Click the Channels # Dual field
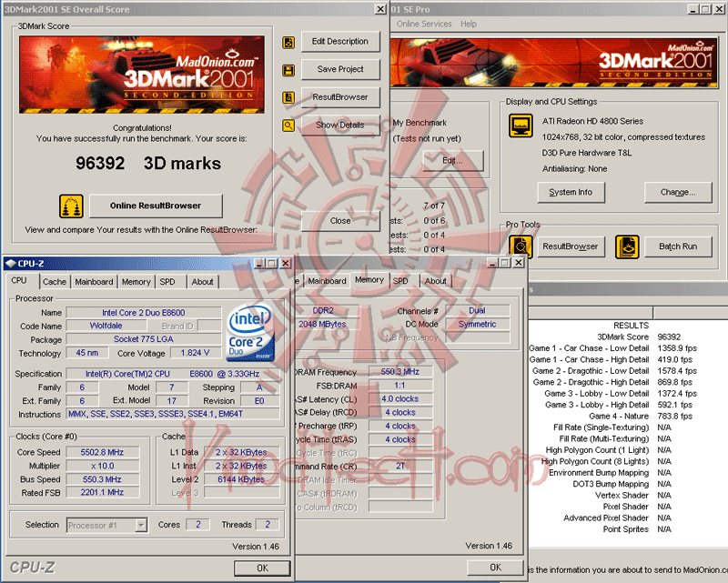This screenshot has height=583, width=728. coord(477,310)
